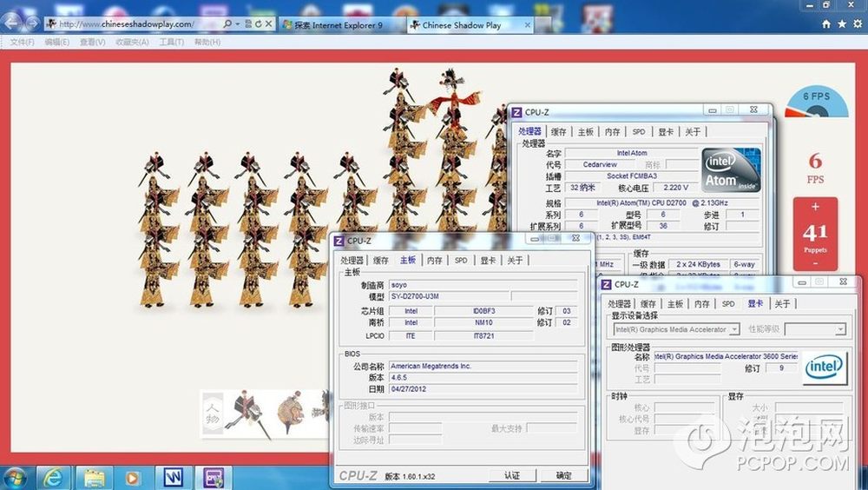This screenshot has height=490, width=868.
Task: Switch to 关于 tab in processor CPU-Z window
Action: click(693, 131)
